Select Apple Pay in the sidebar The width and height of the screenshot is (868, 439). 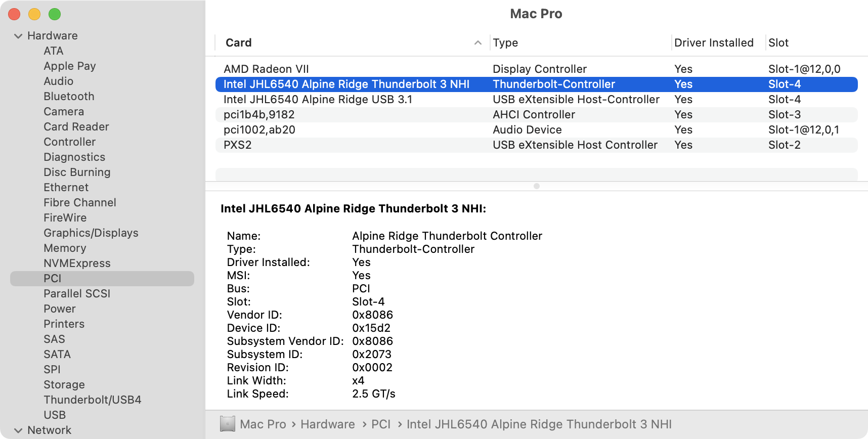[70, 66]
